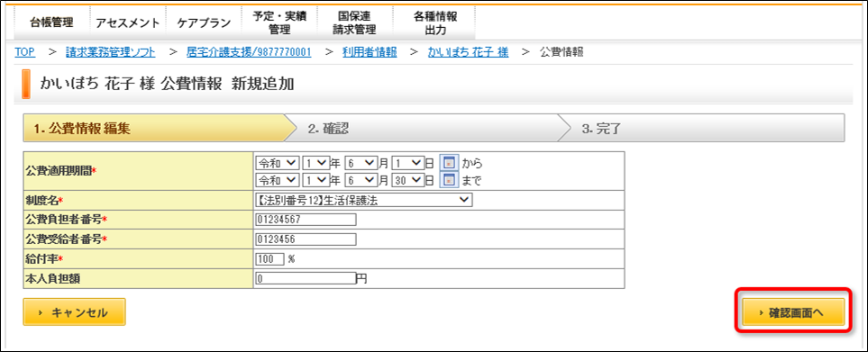868x352 pixels.
Task: Open the 予定・実績管理 menu
Action: [279, 23]
